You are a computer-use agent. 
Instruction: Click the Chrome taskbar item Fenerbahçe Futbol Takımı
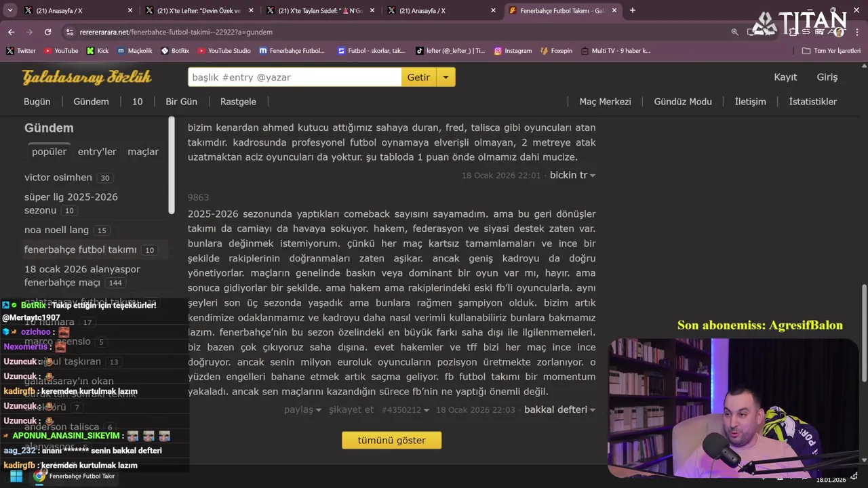(x=75, y=476)
